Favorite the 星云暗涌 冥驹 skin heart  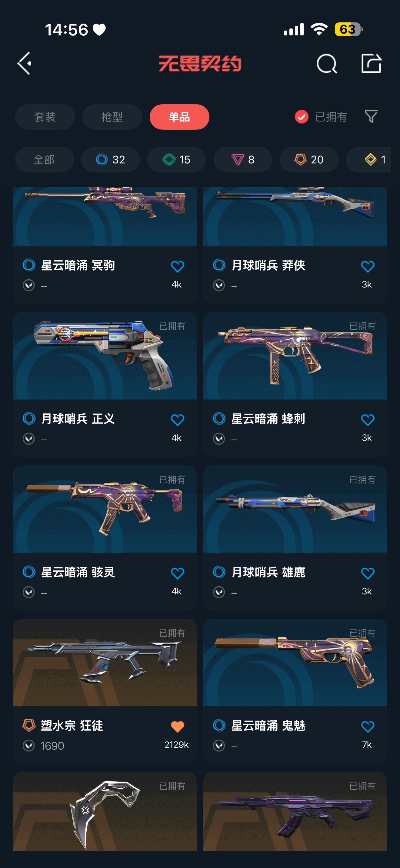click(177, 267)
